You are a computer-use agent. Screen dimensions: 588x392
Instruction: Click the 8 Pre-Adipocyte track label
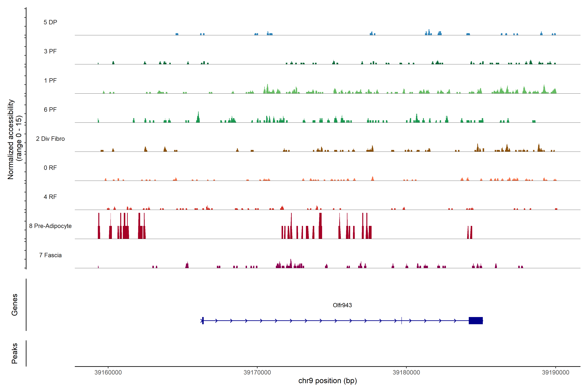50,226
